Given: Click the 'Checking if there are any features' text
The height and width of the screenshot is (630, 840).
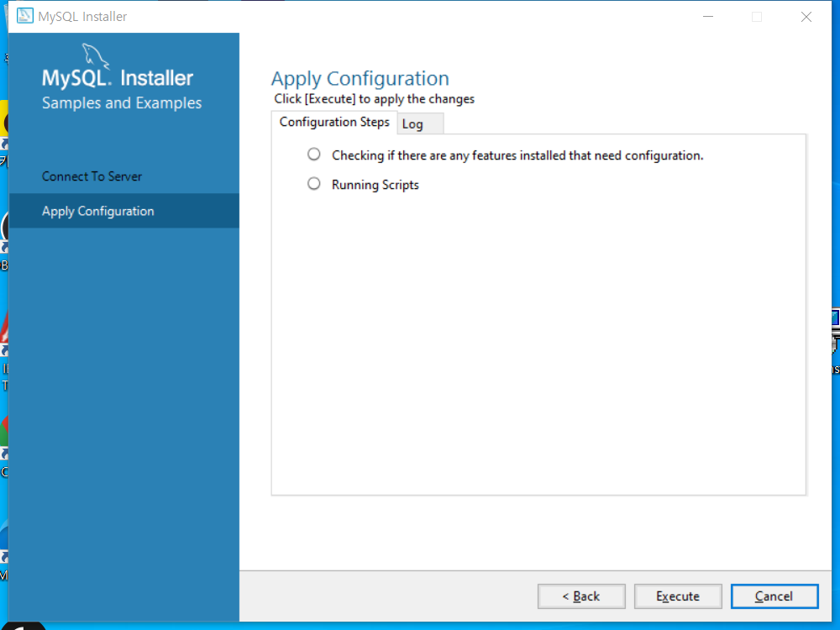Looking at the screenshot, I should point(517,155).
